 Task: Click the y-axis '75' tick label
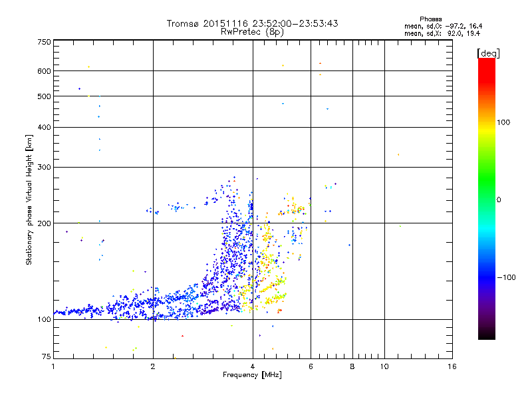point(47,356)
